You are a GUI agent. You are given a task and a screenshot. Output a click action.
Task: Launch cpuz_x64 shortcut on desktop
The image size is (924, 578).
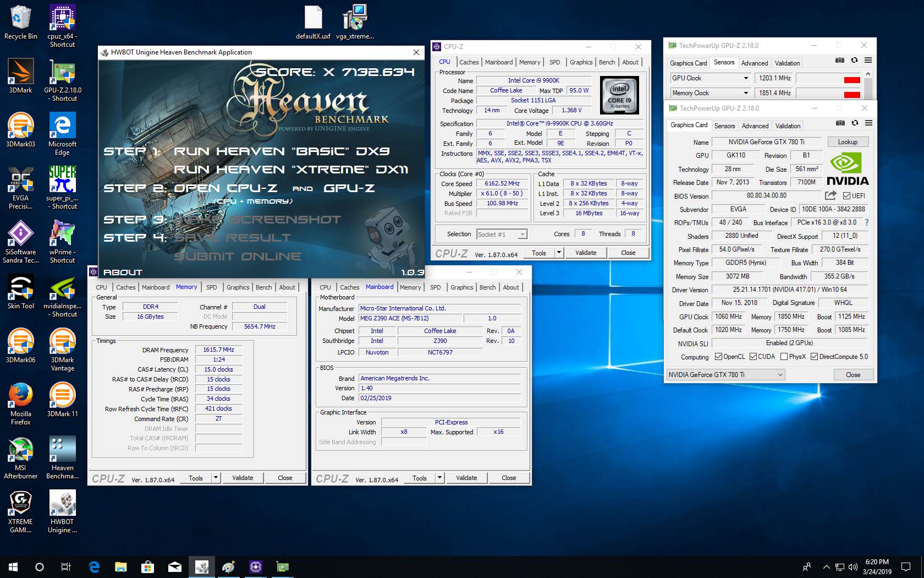62,26
